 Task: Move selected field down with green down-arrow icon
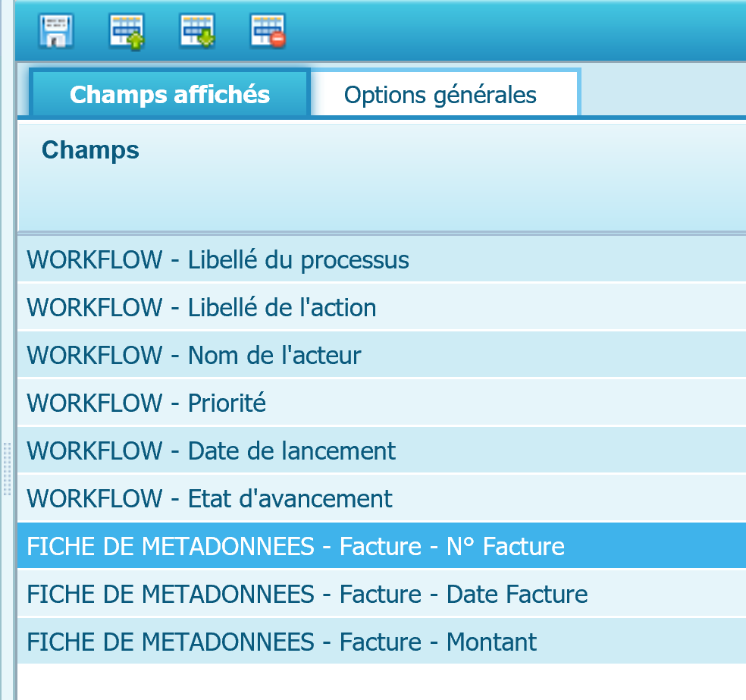tap(197, 31)
